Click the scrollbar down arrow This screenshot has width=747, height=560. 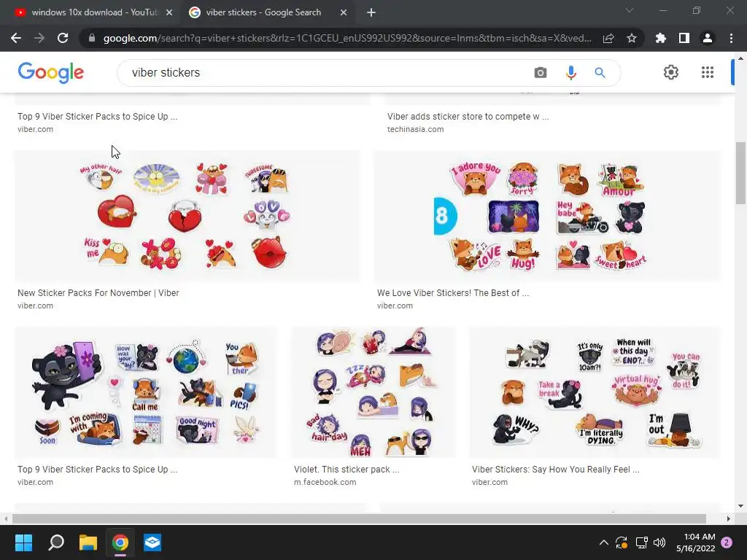740,506
